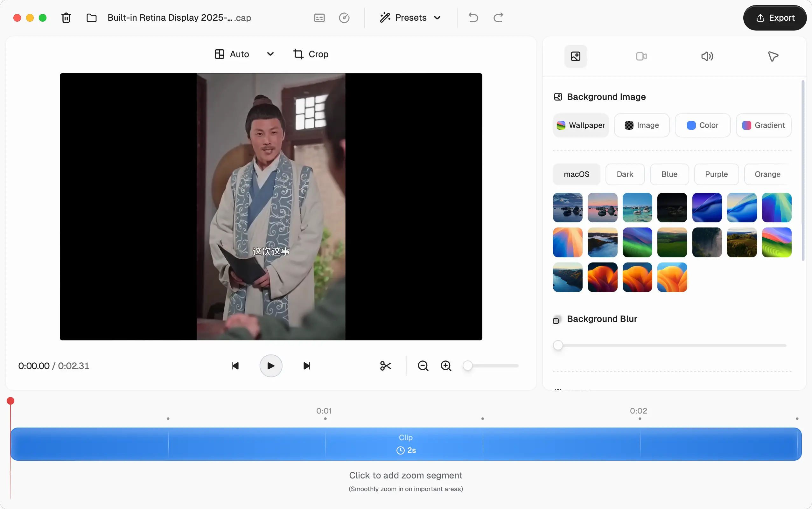This screenshot has width=812, height=509.
Task: Click the performance gauge icon
Action: coord(344,18)
